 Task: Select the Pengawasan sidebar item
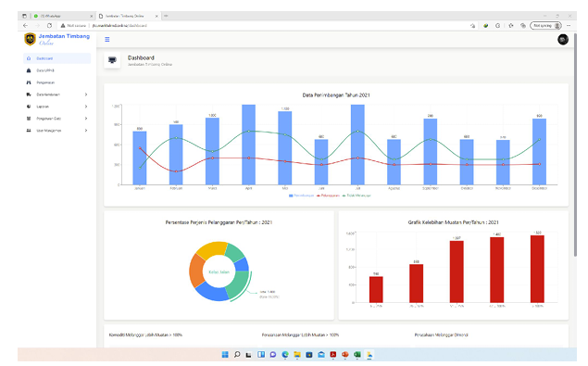[x=57, y=82]
